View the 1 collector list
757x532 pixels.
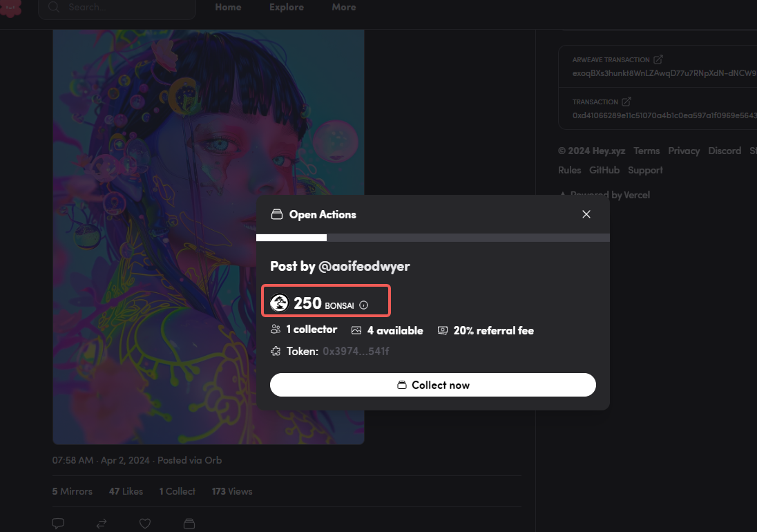tap(312, 330)
